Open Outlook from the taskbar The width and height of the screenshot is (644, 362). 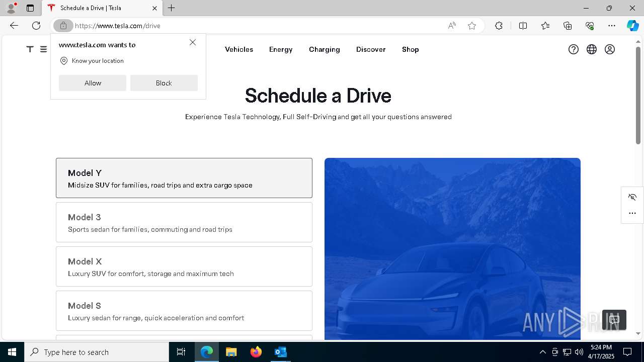(x=280, y=352)
